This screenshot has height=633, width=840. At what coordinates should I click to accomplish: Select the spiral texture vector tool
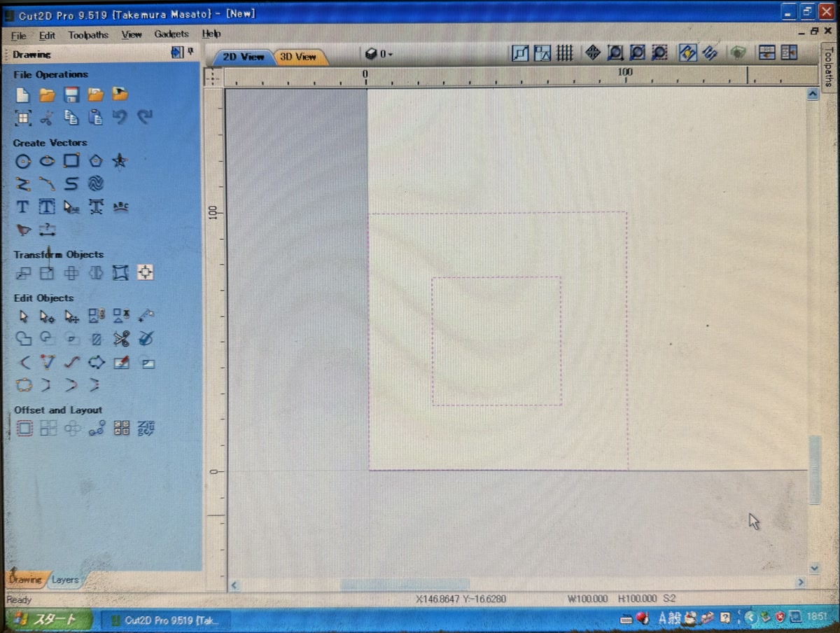pyautogui.click(x=96, y=184)
